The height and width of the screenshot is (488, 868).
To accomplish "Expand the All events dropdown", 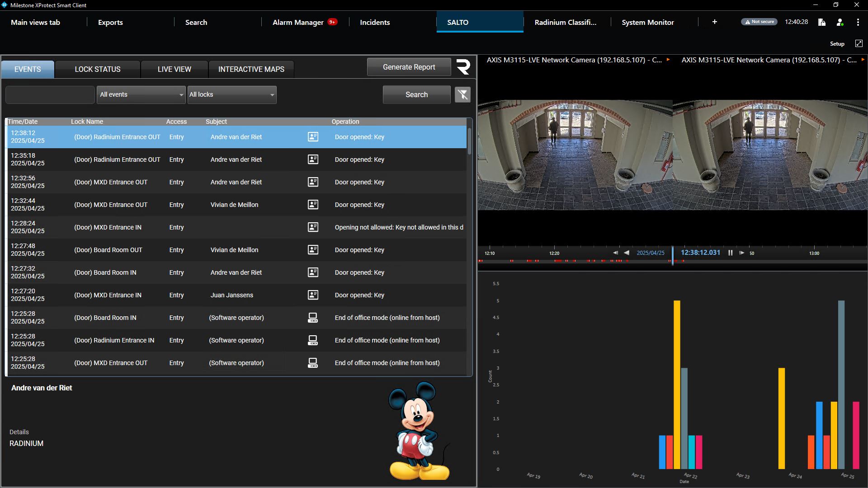I will pos(141,95).
